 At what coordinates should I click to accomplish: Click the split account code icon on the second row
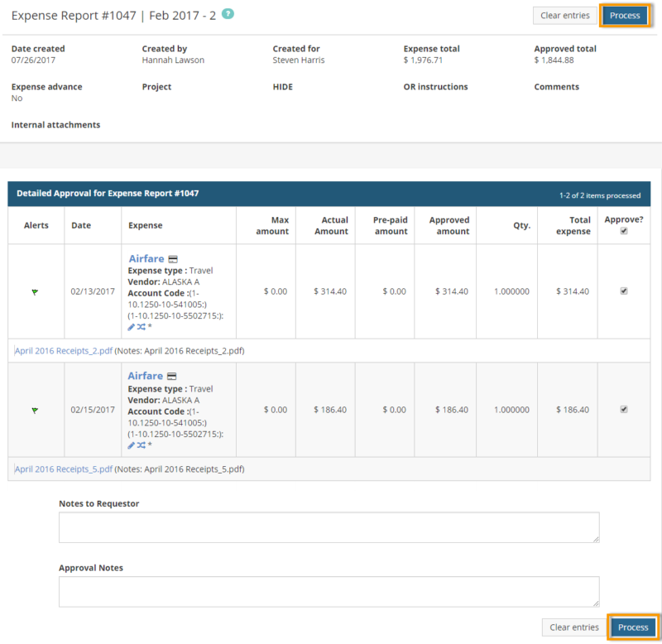pos(141,445)
